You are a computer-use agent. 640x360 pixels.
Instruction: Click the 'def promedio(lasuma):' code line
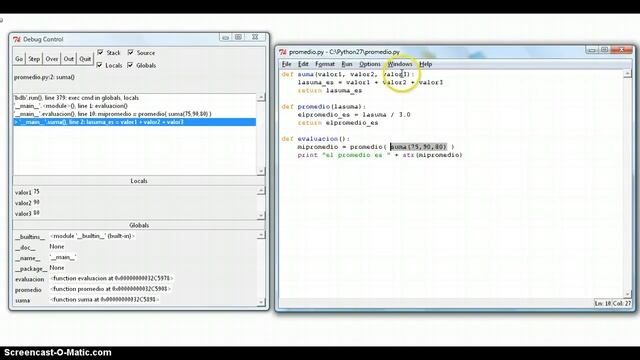point(323,107)
